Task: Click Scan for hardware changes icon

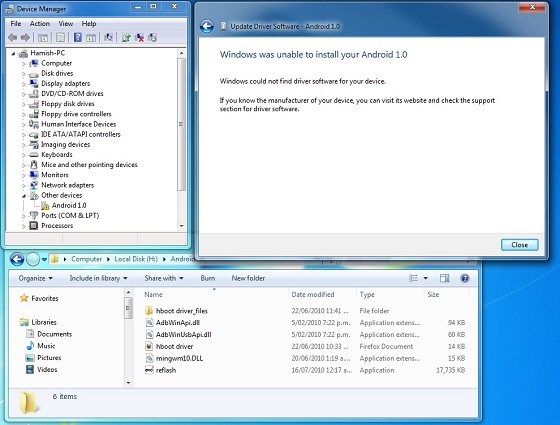Action: click(x=109, y=37)
